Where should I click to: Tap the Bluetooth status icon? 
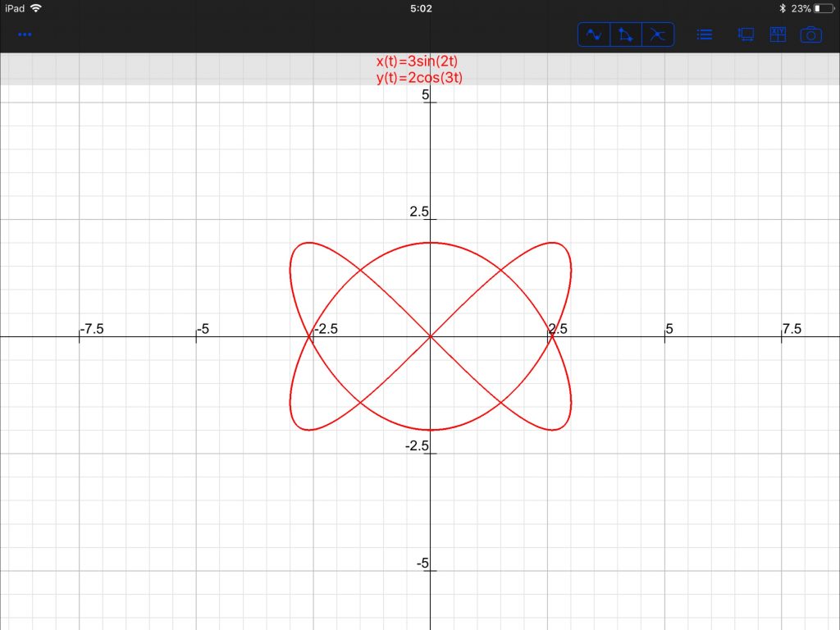point(782,8)
